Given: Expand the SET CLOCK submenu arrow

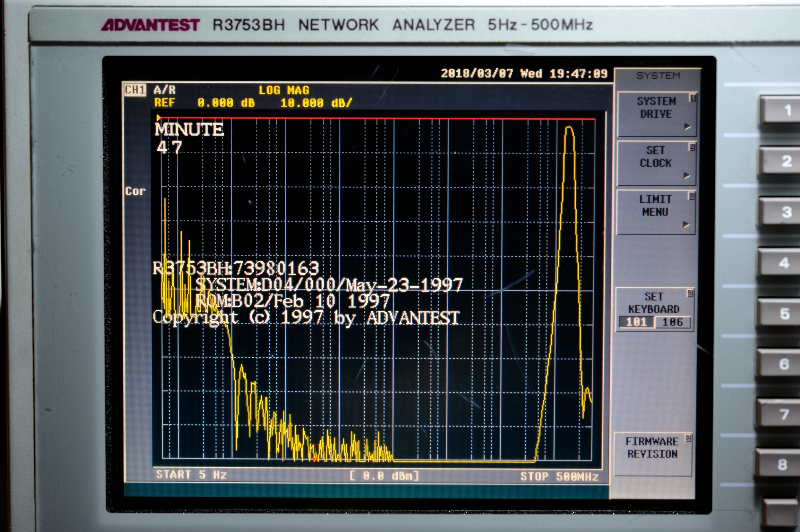Looking at the screenshot, I should pos(687,176).
